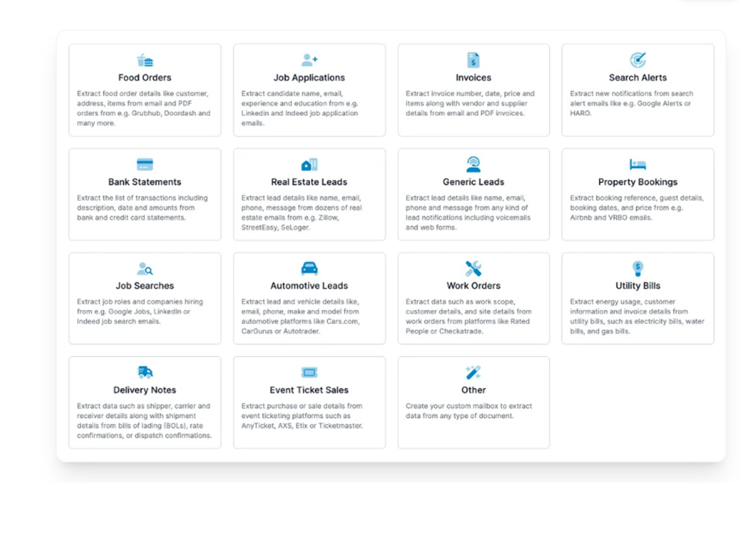Image resolution: width=747 pixels, height=560 pixels.
Task: Click the Real Estate Leads house icon
Action: 309,164
